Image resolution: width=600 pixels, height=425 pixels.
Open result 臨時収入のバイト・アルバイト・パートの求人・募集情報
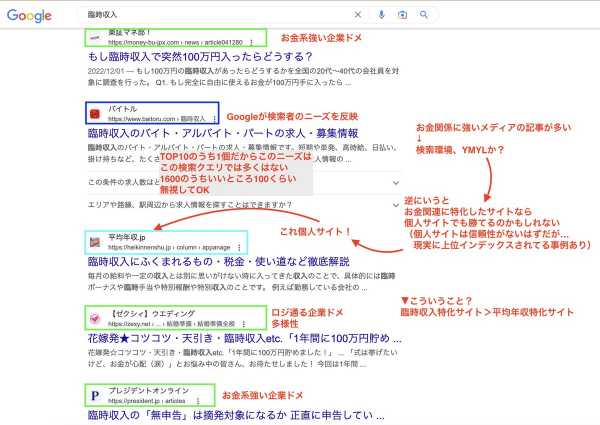pyautogui.click(x=223, y=133)
